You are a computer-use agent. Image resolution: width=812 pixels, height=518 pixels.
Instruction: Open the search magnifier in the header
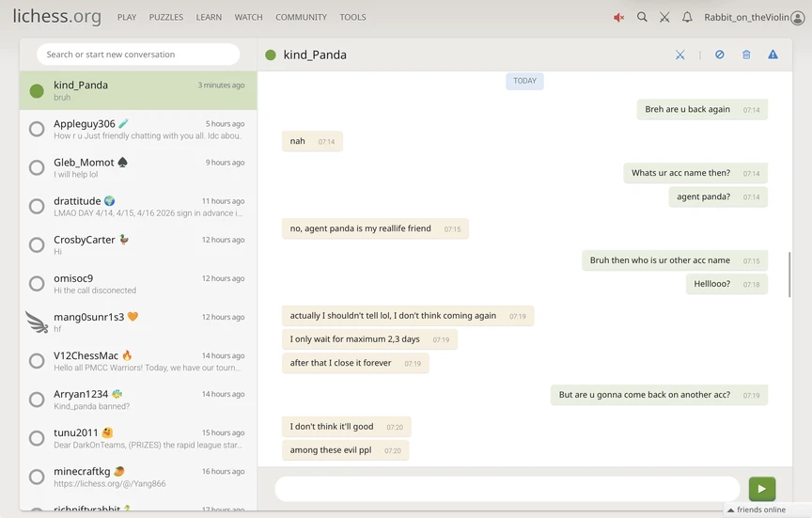click(x=642, y=17)
